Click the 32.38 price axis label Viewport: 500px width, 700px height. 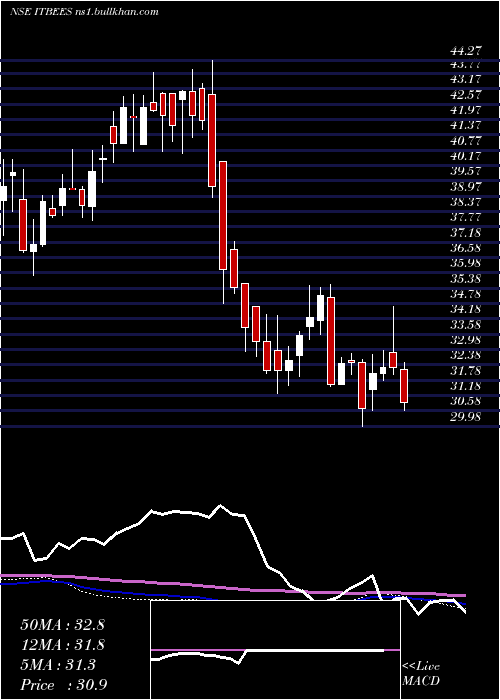466,355
